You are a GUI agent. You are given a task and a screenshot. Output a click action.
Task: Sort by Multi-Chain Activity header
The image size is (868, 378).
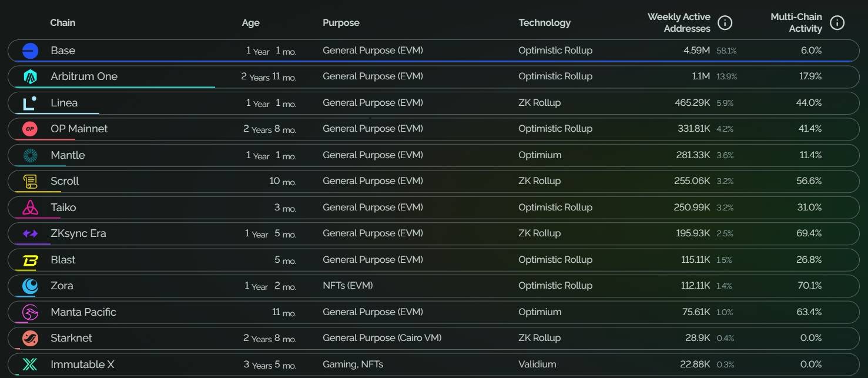(796, 23)
